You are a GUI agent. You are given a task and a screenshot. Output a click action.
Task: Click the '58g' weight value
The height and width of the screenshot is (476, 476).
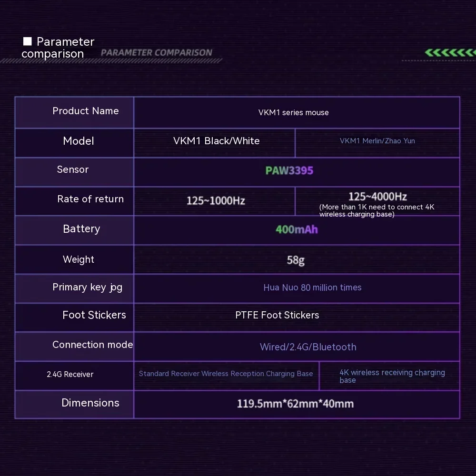(296, 260)
